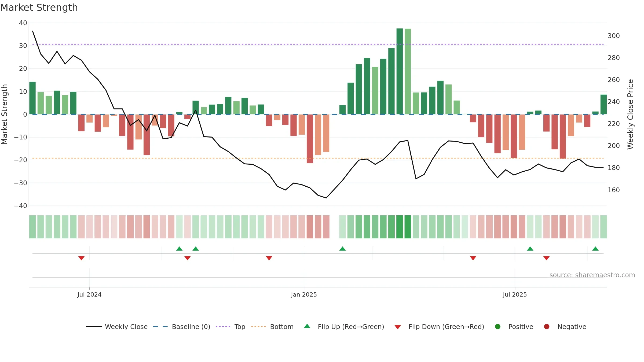Click the red Negative legend dot

[547, 327]
